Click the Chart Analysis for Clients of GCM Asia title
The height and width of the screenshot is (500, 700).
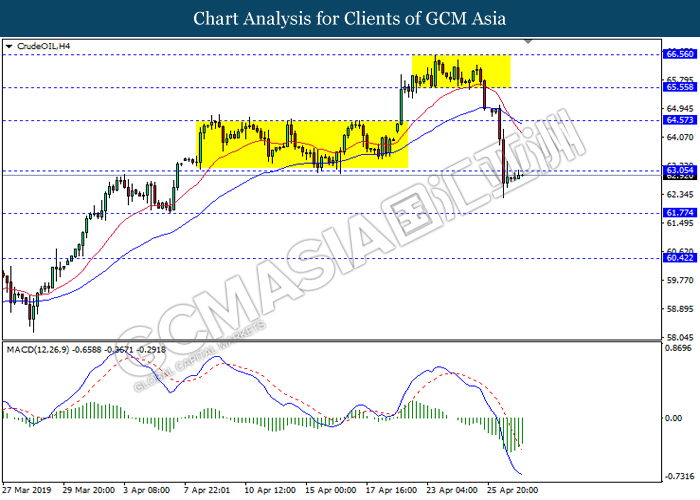[350, 19]
